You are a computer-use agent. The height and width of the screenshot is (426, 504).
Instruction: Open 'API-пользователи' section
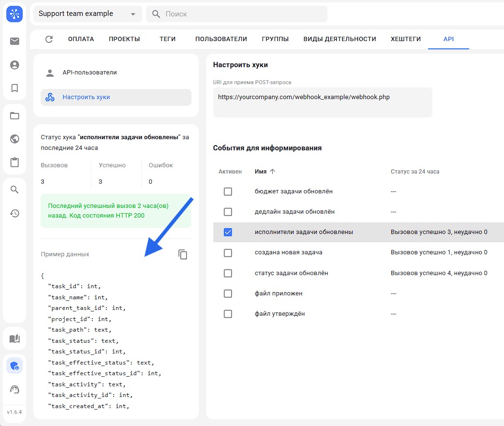point(89,73)
